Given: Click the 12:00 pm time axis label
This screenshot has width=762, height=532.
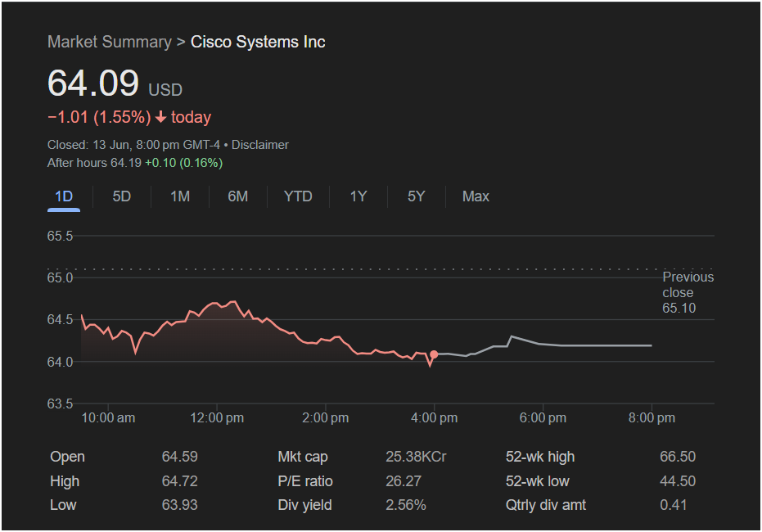Looking at the screenshot, I should click(217, 418).
